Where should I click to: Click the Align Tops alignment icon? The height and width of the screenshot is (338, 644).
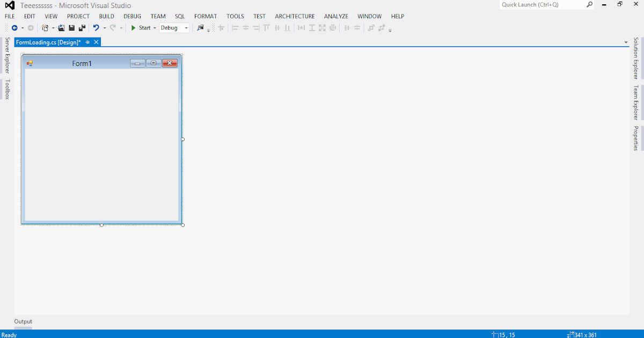pos(266,27)
